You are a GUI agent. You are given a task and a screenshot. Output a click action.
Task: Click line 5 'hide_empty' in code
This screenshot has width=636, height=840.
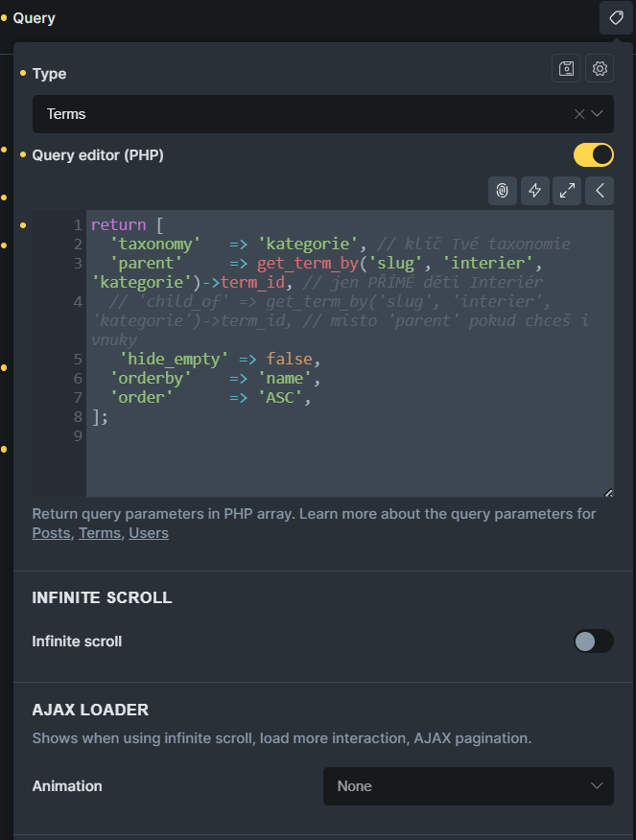[x=173, y=359]
